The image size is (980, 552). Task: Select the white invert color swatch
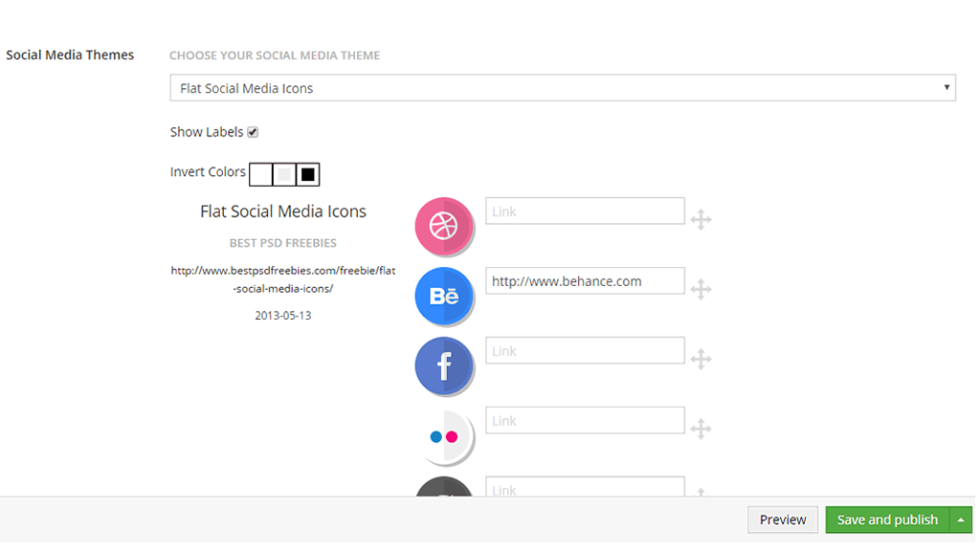click(x=260, y=174)
